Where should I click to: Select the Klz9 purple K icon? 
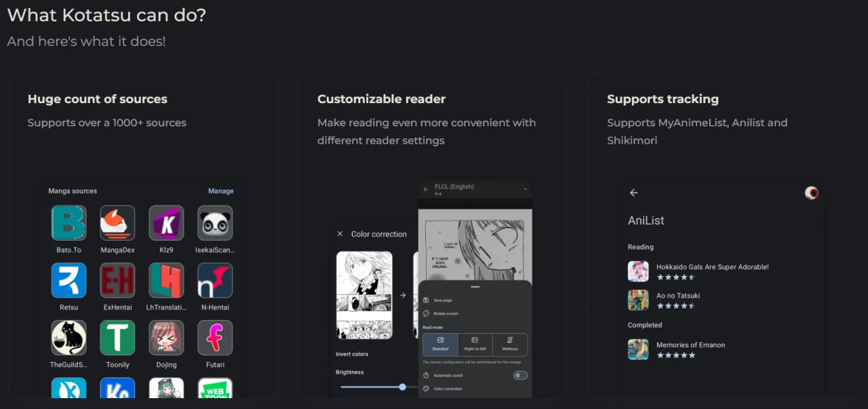click(166, 223)
